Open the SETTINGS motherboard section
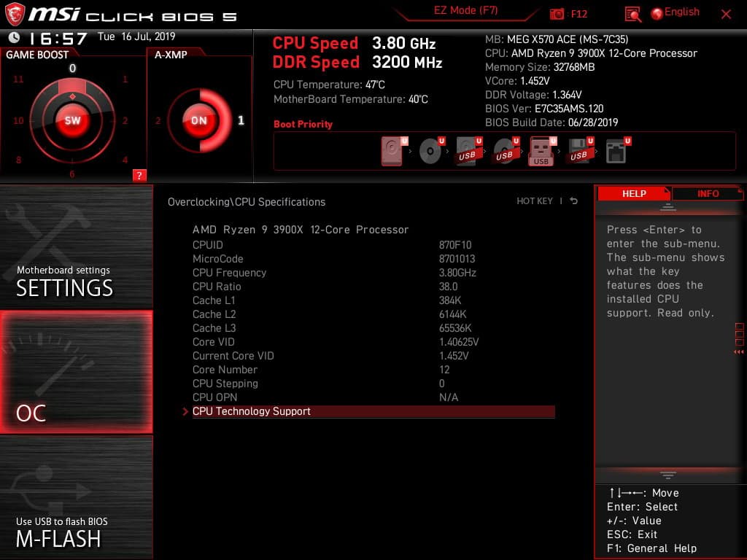This screenshot has width=747, height=560. pyautogui.click(x=76, y=246)
